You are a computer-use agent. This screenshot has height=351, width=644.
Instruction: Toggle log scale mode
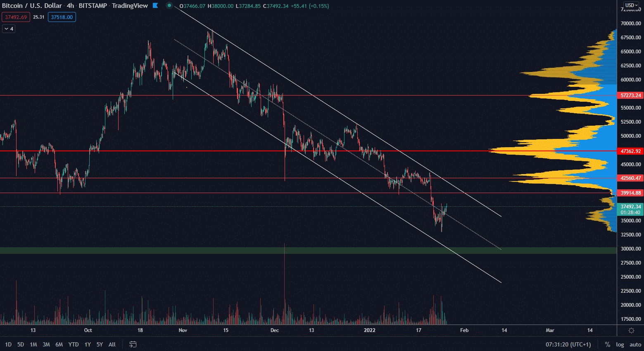click(620, 344)
